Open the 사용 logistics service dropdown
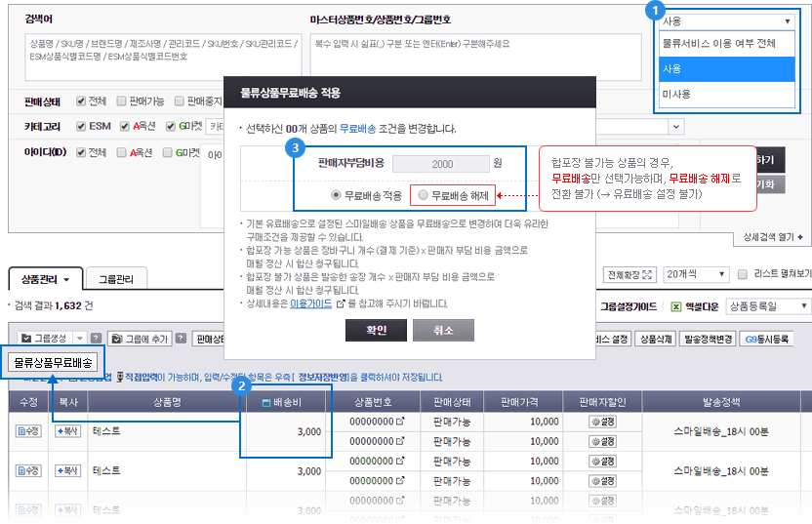The width and height of the screenshot is (812, 524). tap(727, 20)
